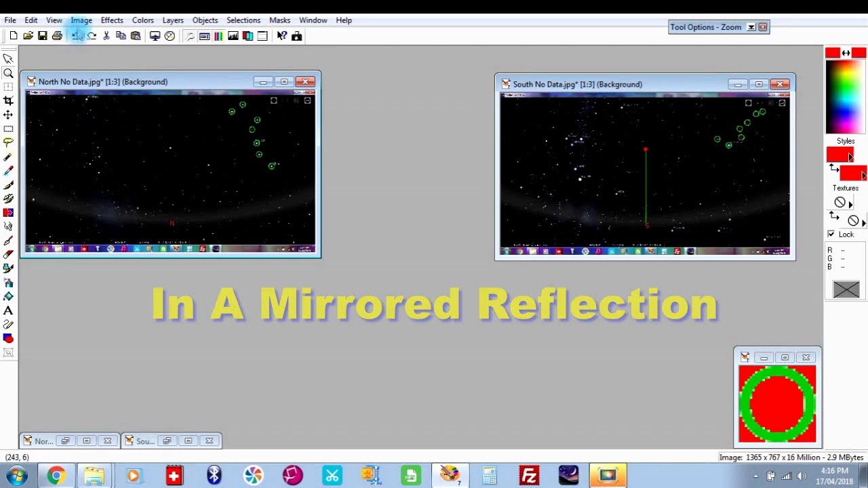This screenshot has height=488, width=868.
Task: Click the Print icon in toolbar
Action: pos(57,36)
